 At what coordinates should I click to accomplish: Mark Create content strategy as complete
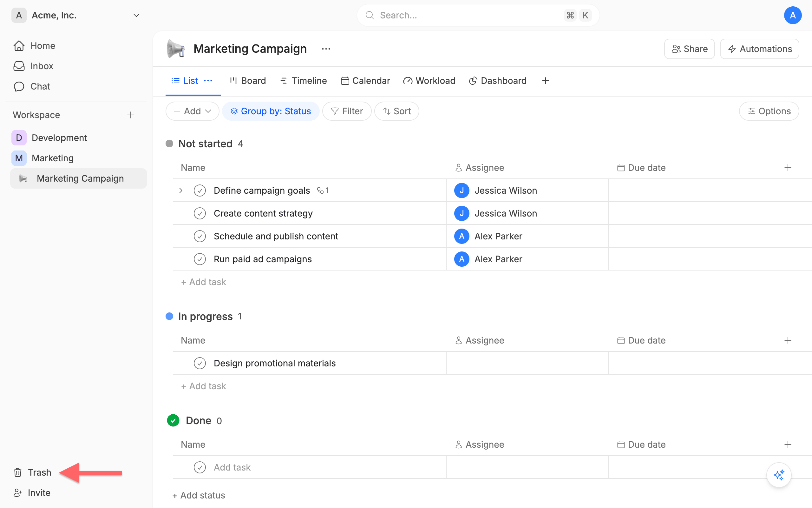tap(200, 213)
